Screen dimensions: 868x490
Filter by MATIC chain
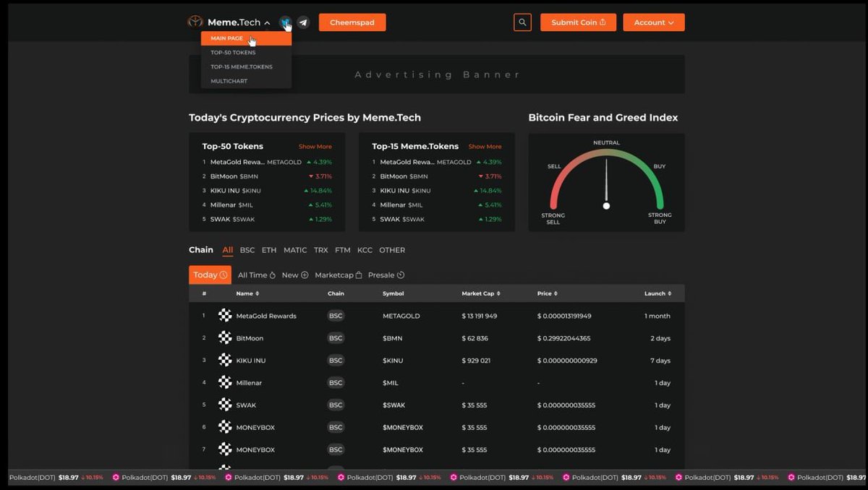point(295,250)
